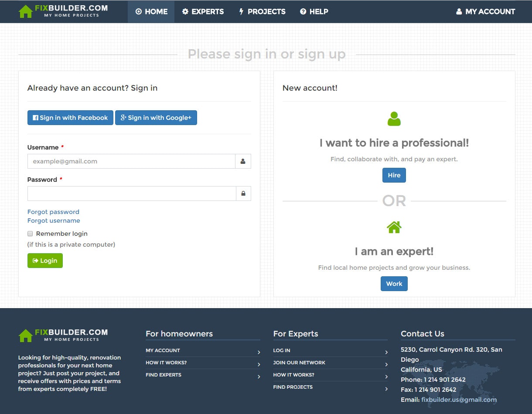
Task: Click the 'I want to hire a professional!' heading
Action: tap(394, 143)
